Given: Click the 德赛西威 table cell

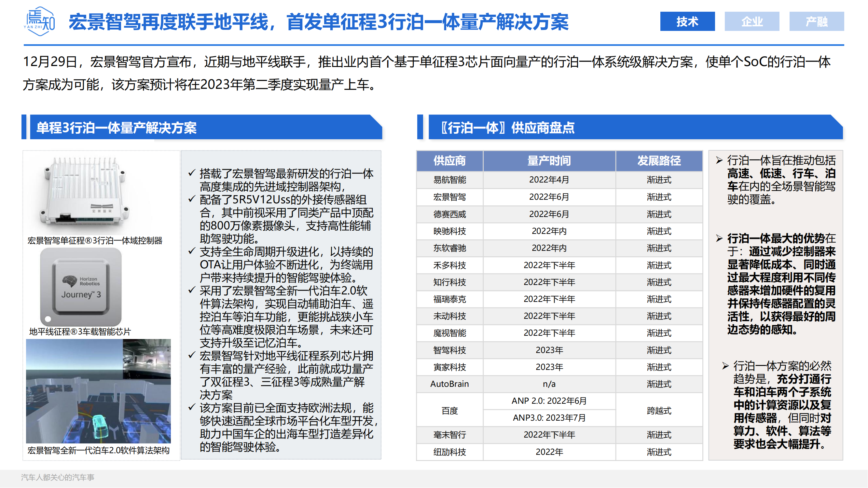Looking at the screenshot, I should pyautogui.click(x=450, y=214).
